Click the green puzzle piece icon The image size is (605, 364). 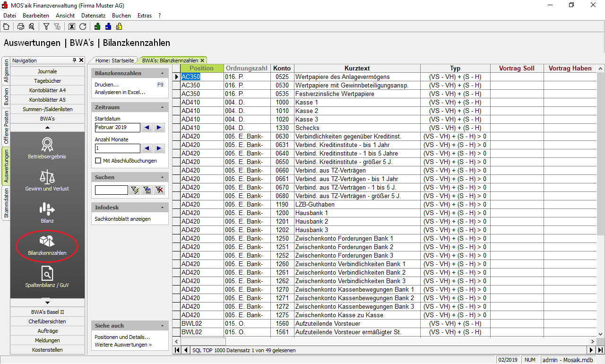pos(97,26)
